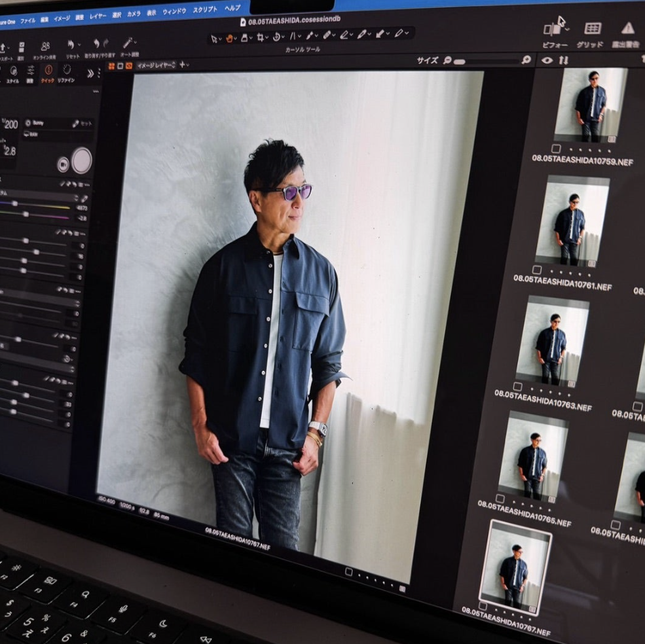Open the イメージ menu
The image size is (645, 644).
coord(62,18)
